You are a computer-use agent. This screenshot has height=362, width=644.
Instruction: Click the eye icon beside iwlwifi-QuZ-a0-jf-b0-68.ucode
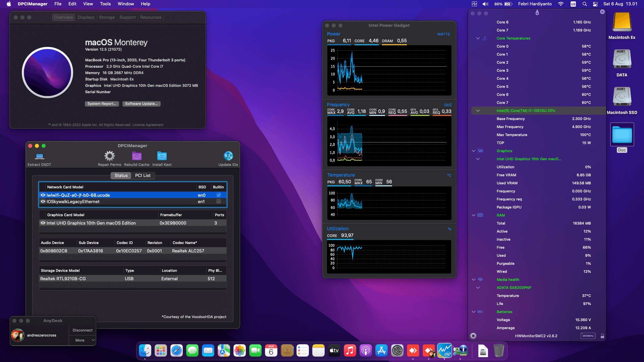pos(43,195)
